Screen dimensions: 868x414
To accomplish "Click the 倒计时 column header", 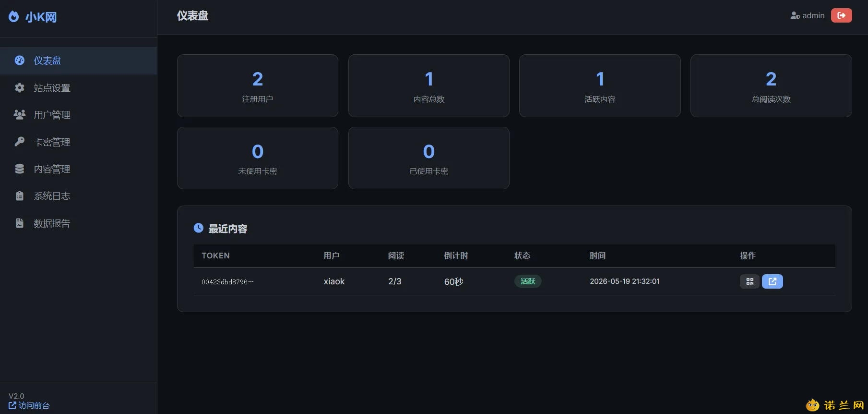I will pos(456,256).
